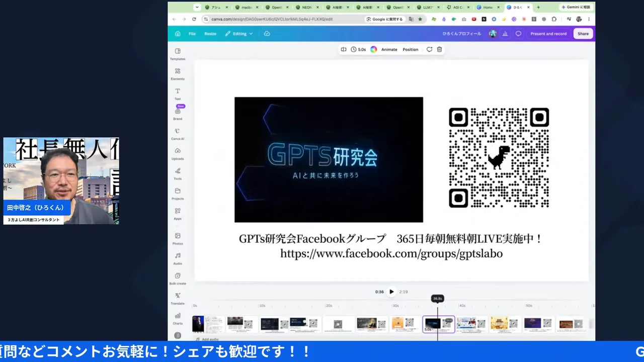Click the 36.8s playhead marker
Image resolution: width=644 pixels, height=362 pixels.
[438, 299]
